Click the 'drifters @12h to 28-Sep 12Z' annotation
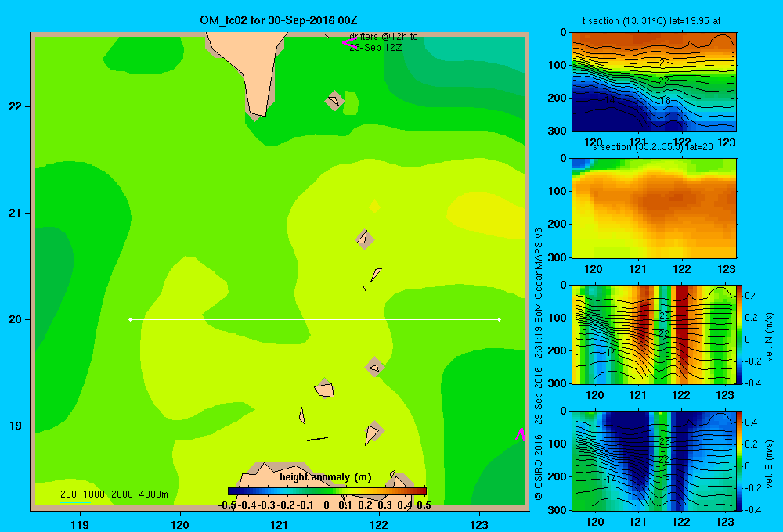Image resolution: width=783 pixels, height=532 pixels. pyautogui.click(x=383, y=42)
